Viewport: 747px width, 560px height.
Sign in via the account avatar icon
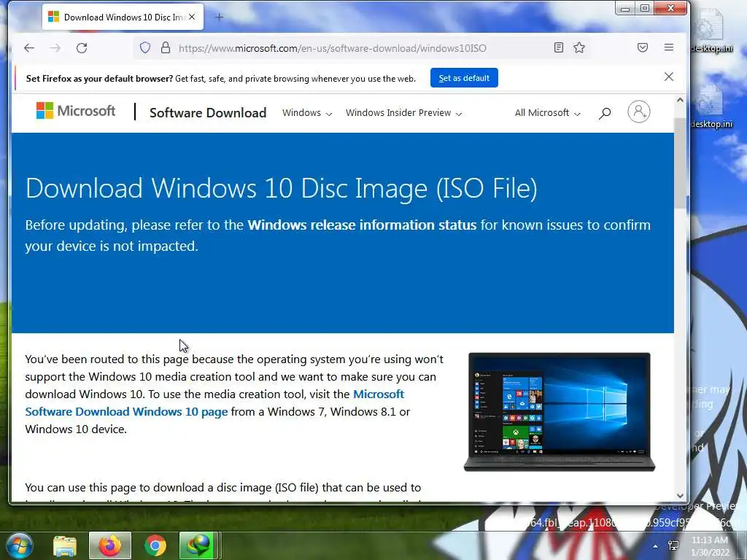(639, 112)
